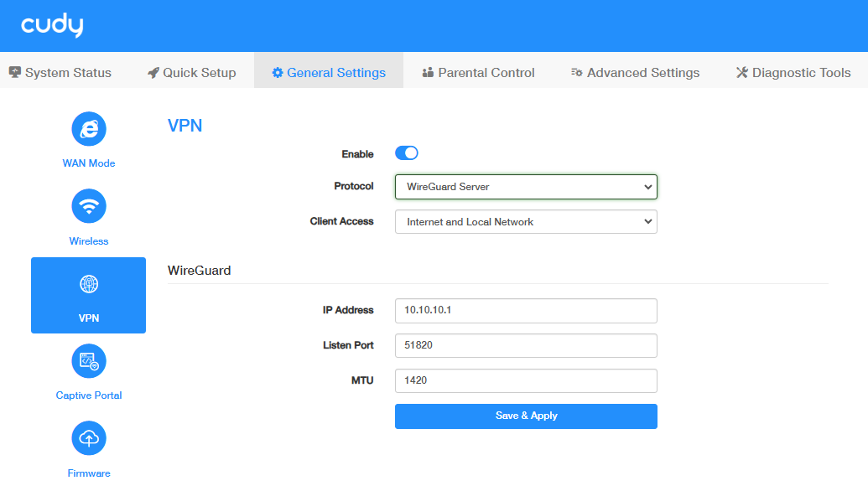Open WAN Mode sidebar icon
This screenshot has height=491, width=868.
(x=89, y=128)
